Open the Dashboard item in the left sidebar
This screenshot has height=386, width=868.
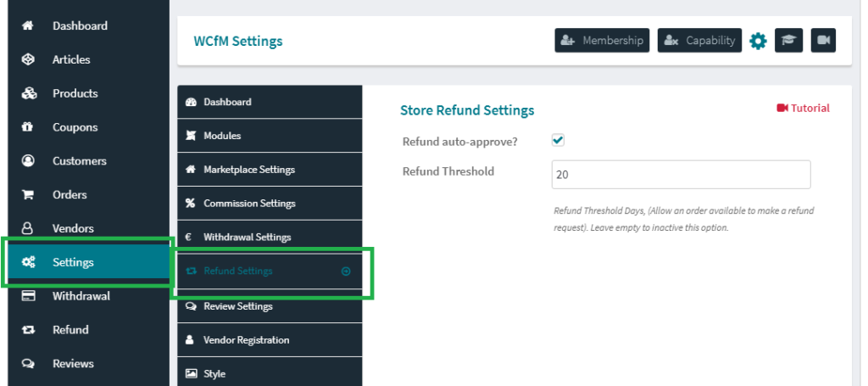pos(88,25)
